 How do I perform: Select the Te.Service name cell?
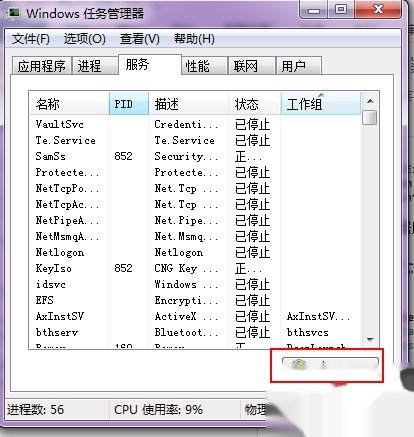pyautogui.click(x=65, y=140)
